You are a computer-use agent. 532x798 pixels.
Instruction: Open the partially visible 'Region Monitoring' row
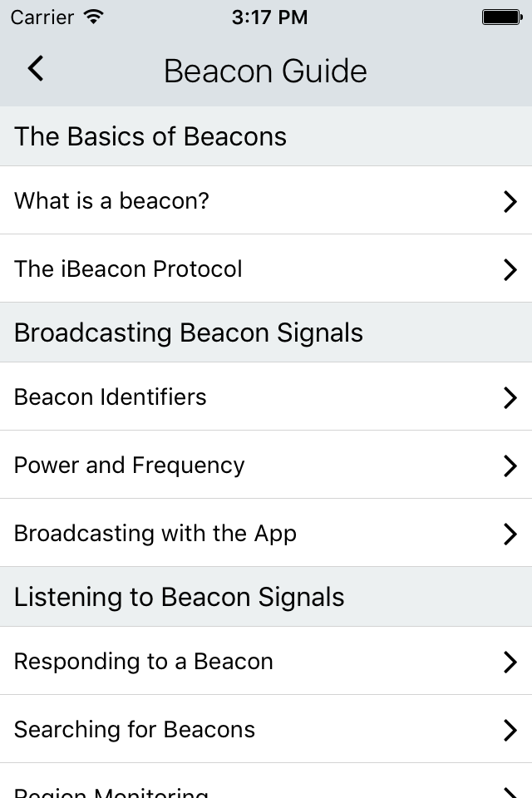[x=266, y=781]
